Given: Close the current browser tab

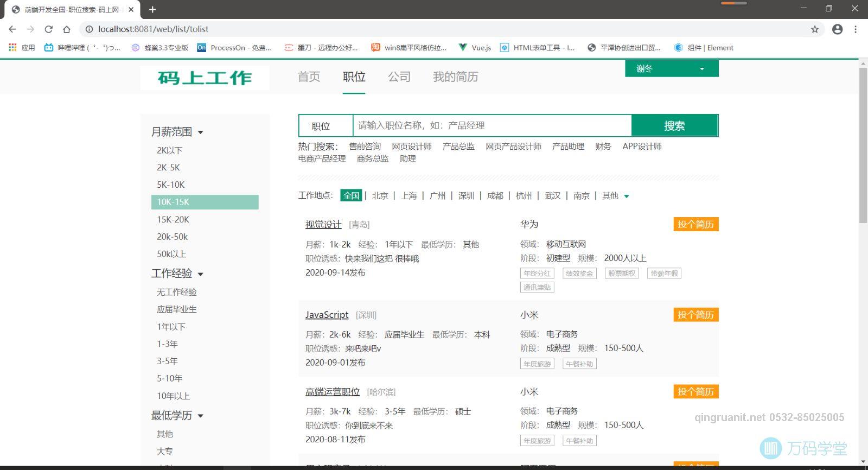Looking at the screenshot, I should [131, 9].
